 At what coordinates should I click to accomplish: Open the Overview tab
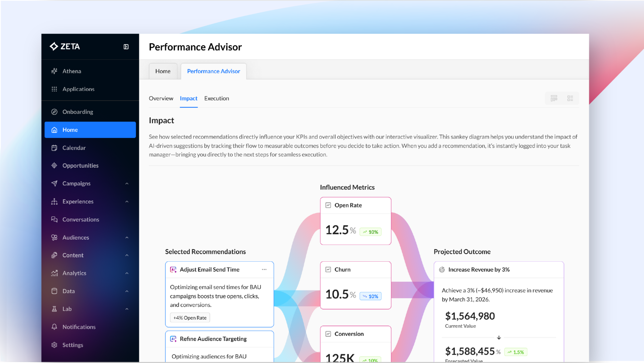(x=161, y=98)
